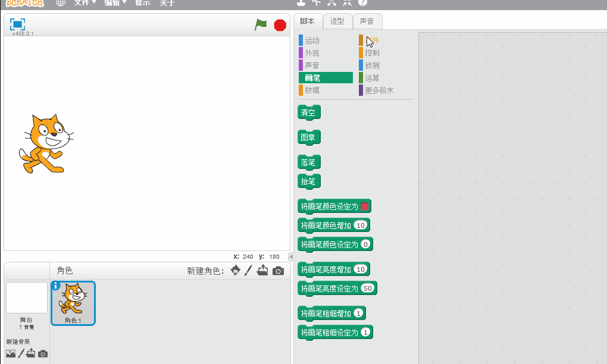Choose backdrop from library icon

[11, 353]
